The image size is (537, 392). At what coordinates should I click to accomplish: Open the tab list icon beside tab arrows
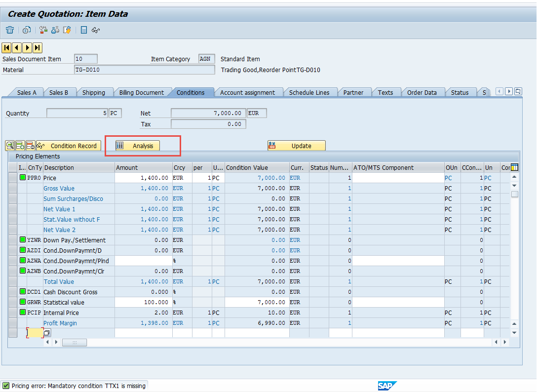click(x=518, y=91)
